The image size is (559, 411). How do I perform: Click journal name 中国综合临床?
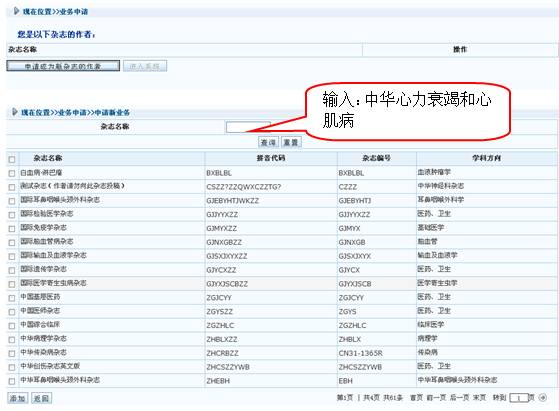40,324
